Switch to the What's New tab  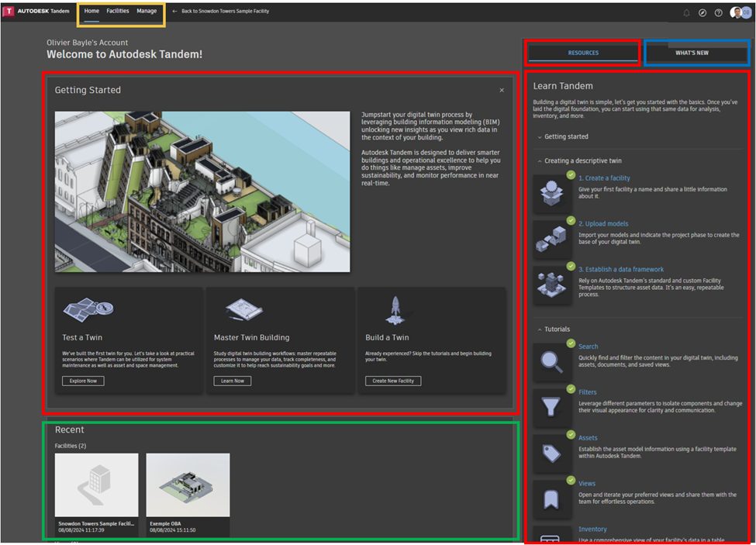point(692,53)
